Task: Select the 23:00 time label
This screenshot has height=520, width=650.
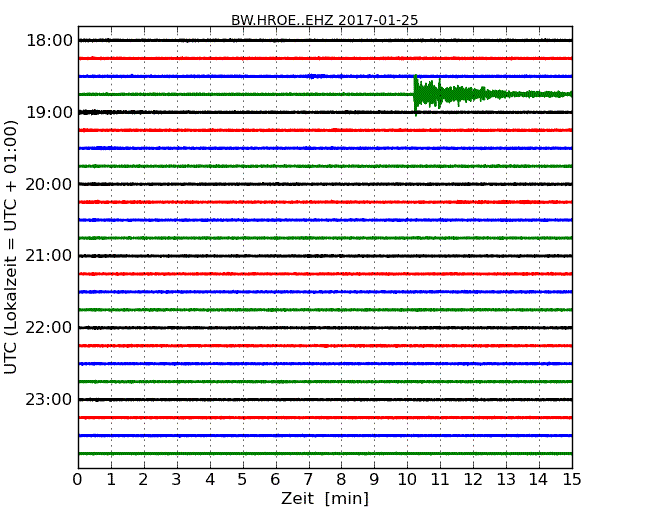Action: point(49,399)
